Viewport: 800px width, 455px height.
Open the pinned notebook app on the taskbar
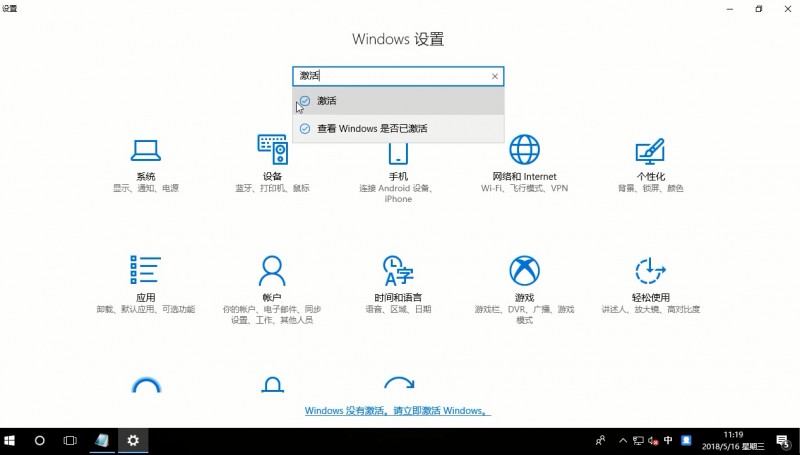[102, 441]
